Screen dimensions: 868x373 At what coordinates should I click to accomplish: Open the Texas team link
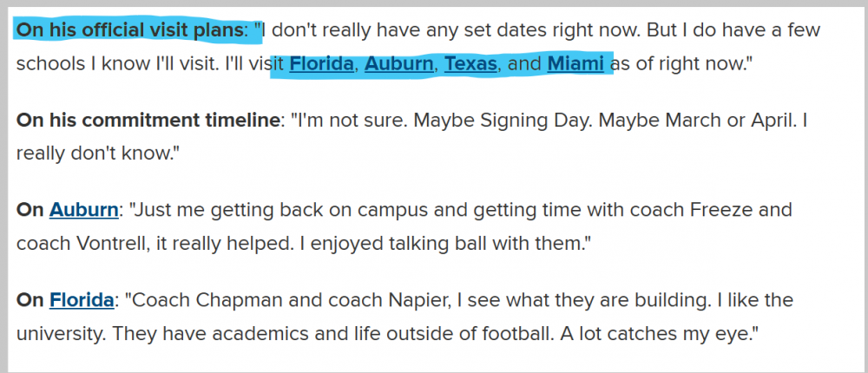[470, 64]
